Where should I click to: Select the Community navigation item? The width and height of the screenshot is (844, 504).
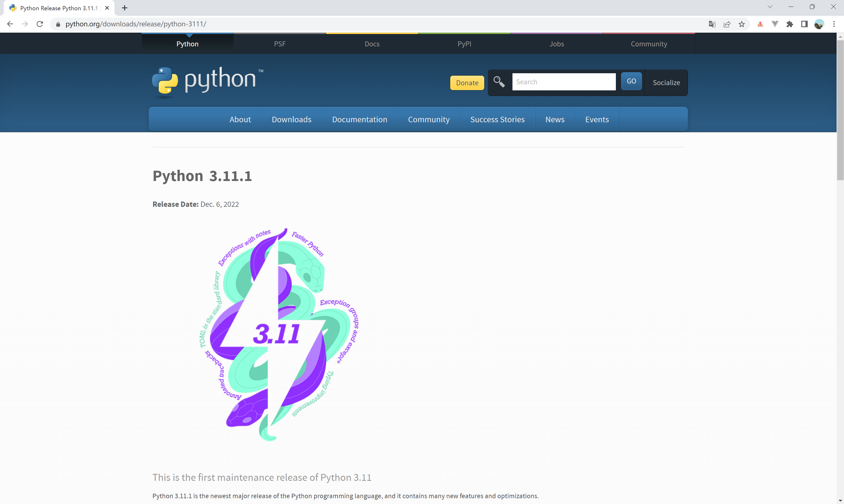[x=429, y=119]
